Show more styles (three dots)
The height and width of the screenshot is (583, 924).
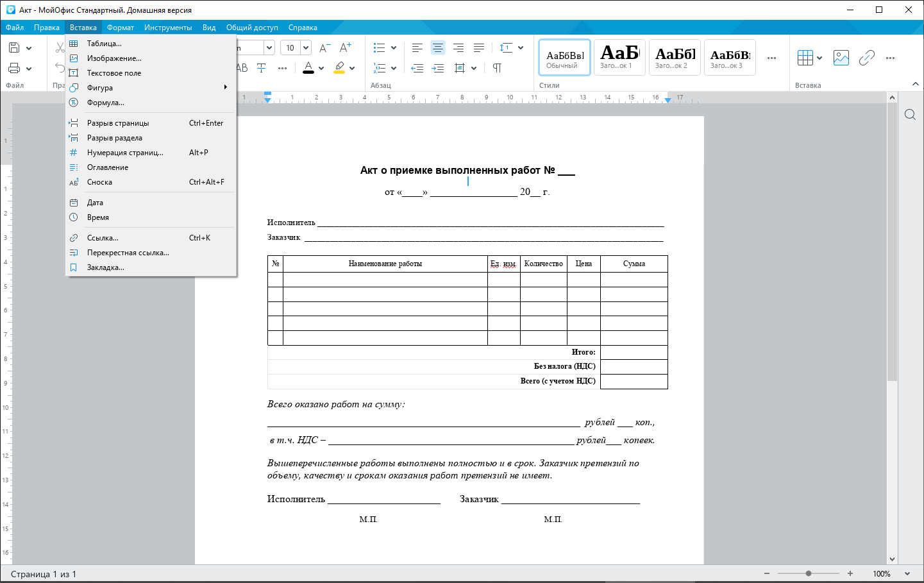coord(771,58)
